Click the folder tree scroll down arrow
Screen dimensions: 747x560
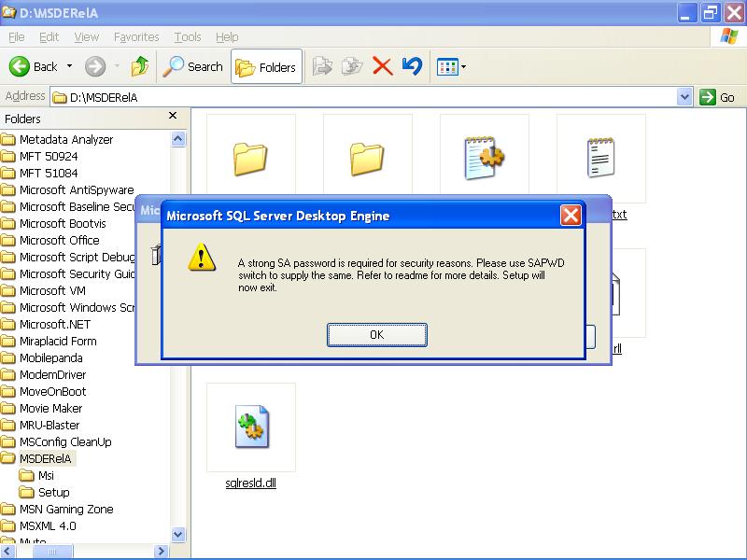tap(178, 534)
